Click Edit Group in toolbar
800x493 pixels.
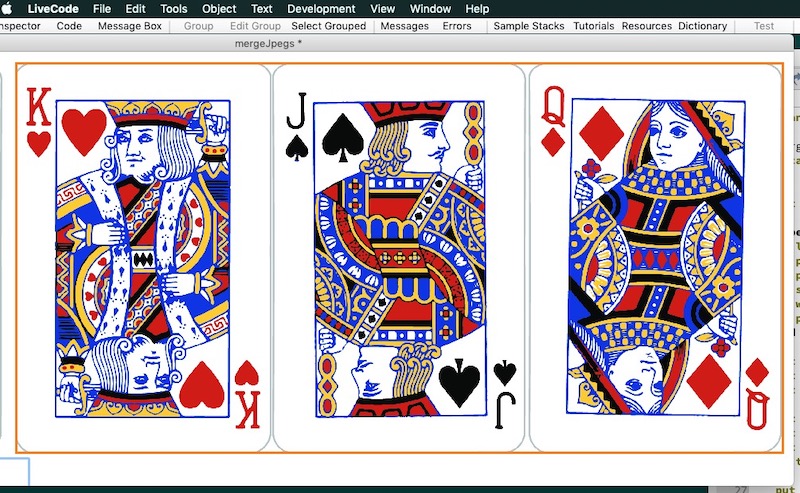click(255, 26)
